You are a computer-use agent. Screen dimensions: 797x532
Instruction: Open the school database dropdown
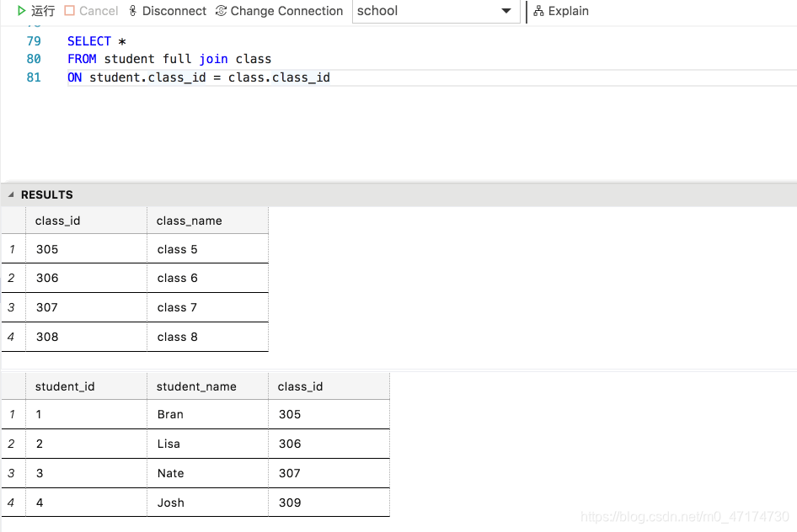436,11
